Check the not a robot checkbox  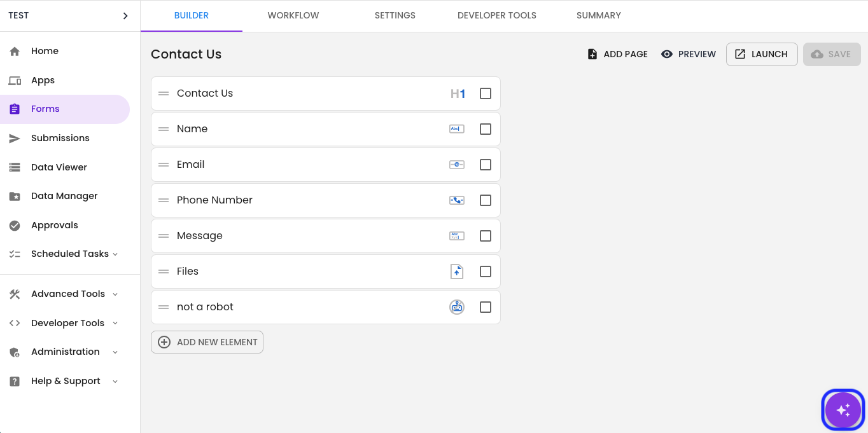(486, 307)
